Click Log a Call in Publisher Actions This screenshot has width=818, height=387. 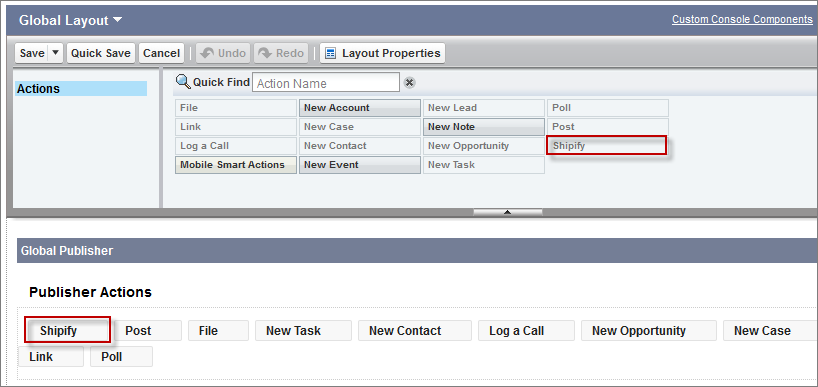[x=526, y=331]
